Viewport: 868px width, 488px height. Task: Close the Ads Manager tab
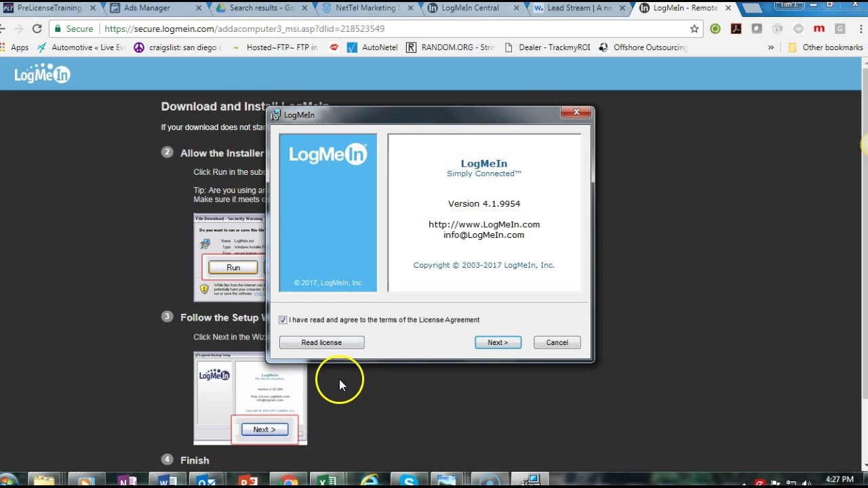[199, 8]
